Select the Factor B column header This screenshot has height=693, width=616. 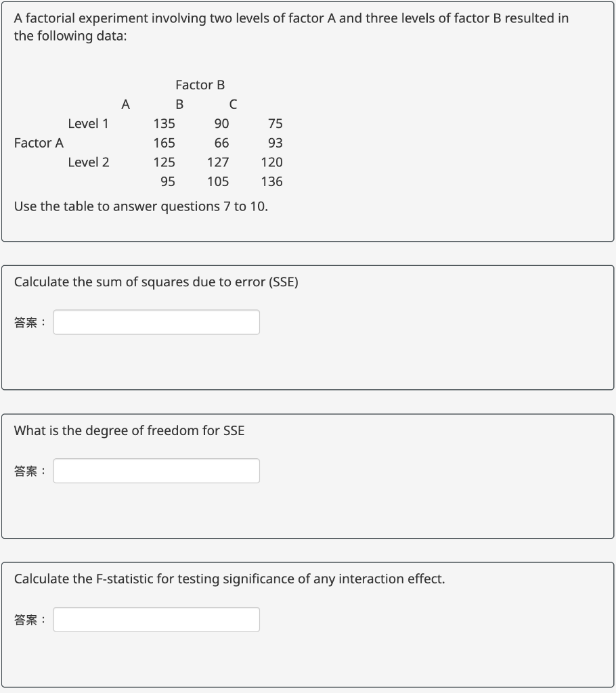200,85
